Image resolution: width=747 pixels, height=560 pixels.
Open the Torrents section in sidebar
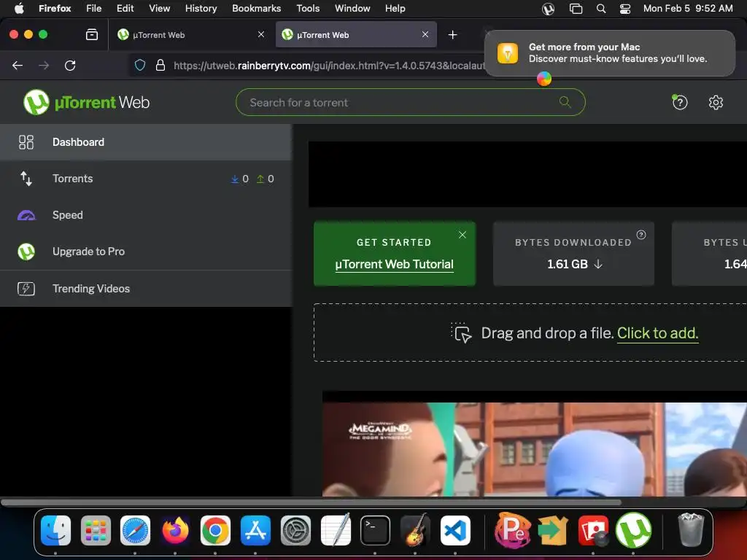146,179
